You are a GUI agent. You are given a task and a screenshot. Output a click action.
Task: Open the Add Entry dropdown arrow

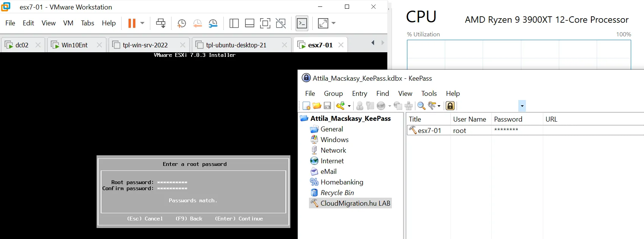pos(349,106)
